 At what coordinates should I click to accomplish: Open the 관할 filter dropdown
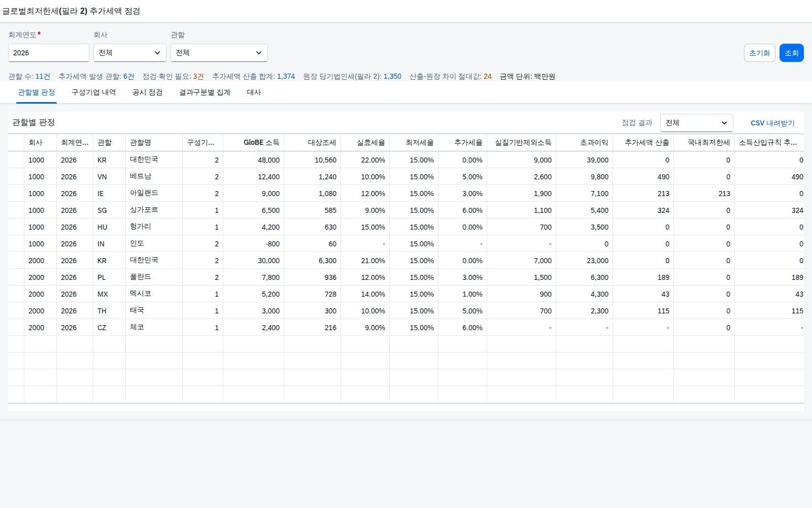click(x=219, y=53)
